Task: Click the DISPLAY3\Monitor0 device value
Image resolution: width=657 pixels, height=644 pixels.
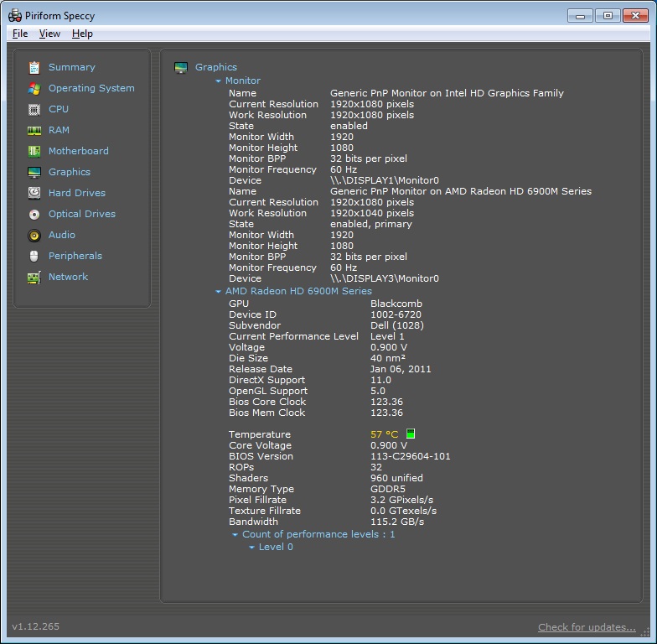Action: click(385, 278)
